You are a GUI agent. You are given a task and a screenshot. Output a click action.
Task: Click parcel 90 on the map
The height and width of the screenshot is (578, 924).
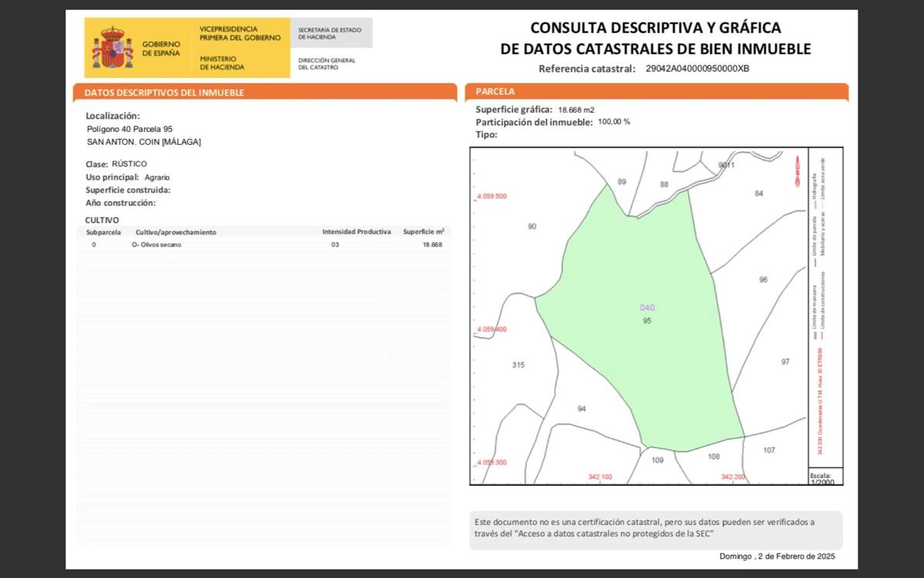pos(532,227)
